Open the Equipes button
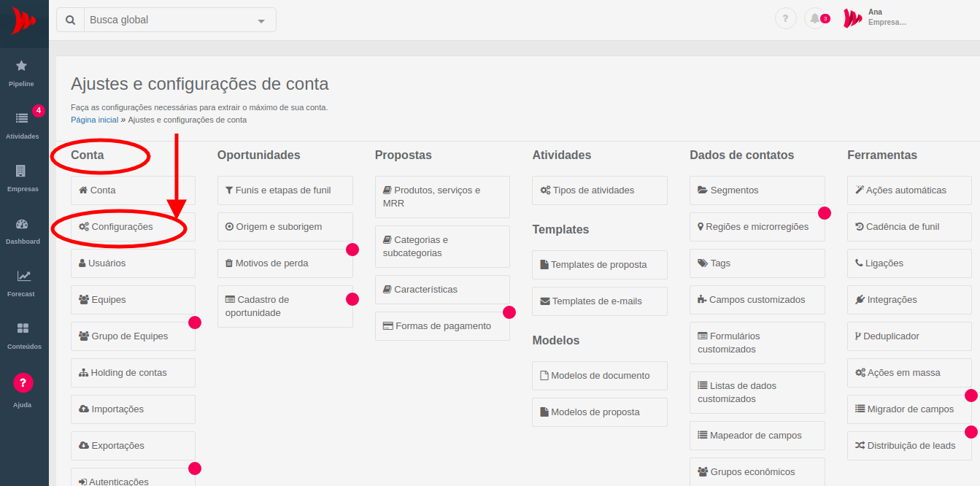The image size is (980, 486). (133, 300)
